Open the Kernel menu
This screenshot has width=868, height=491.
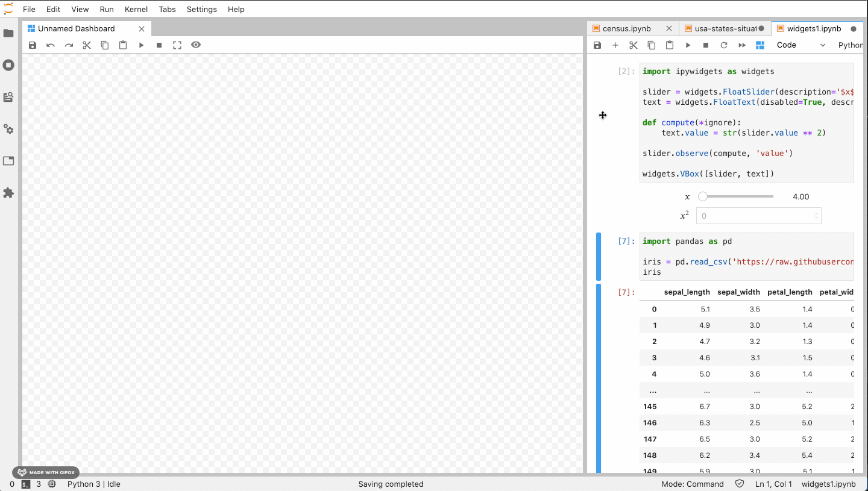tap(136, 9)
